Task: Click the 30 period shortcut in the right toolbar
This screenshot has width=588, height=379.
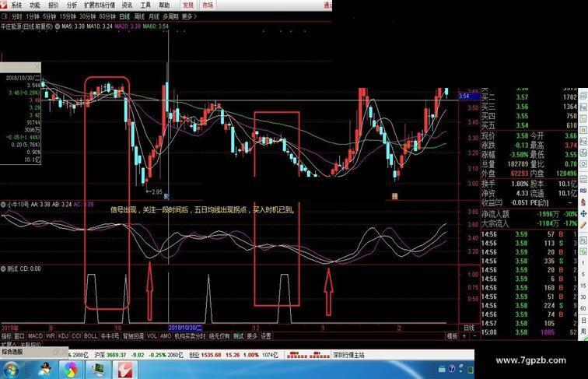Action: tap(583, 297)
